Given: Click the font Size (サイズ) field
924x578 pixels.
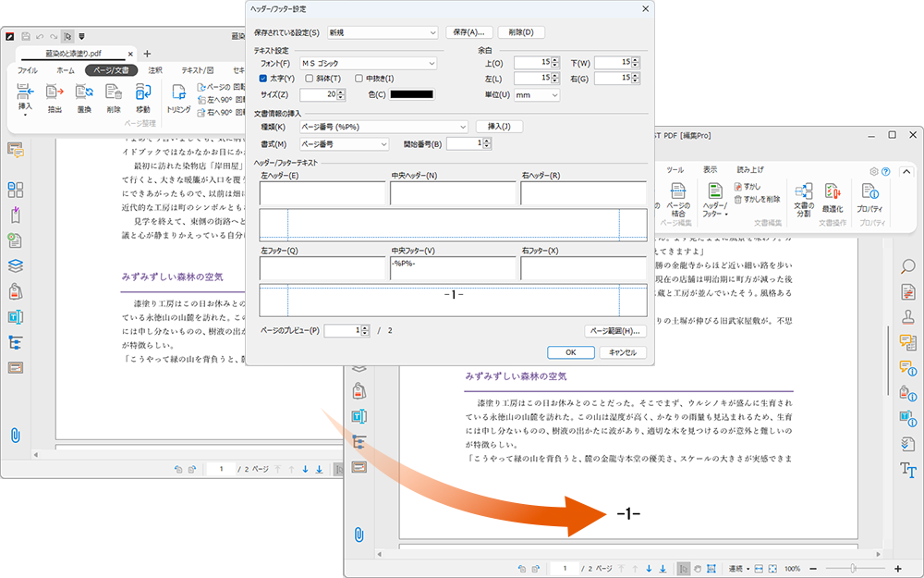Looking at the screenshot, I should point(318,94).
